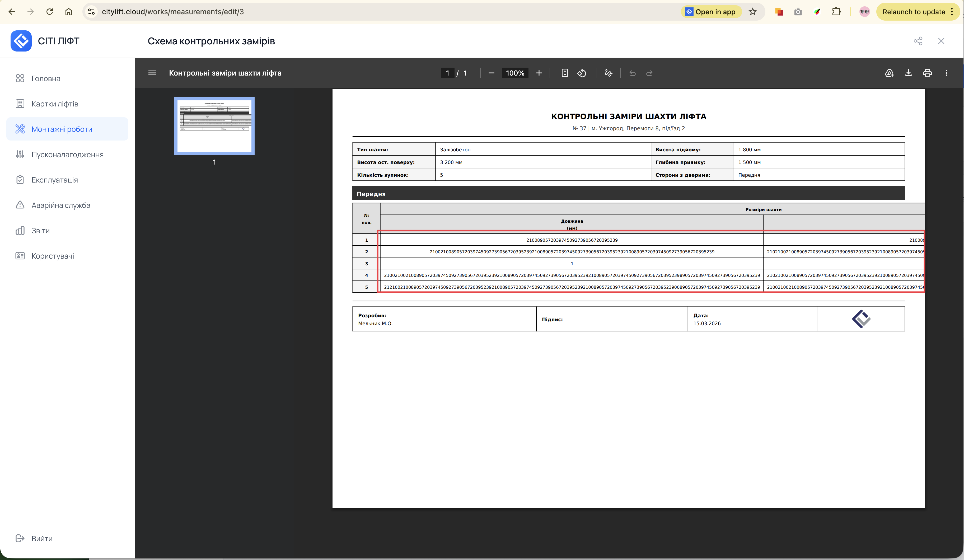Click the page number input field
This screenshot has width=964, height=560.
(447, 73)
